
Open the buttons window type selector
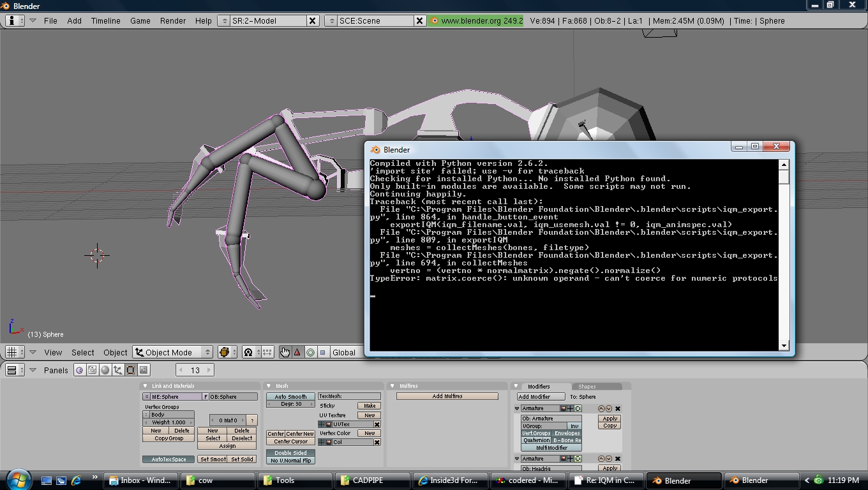click(15, 370)
